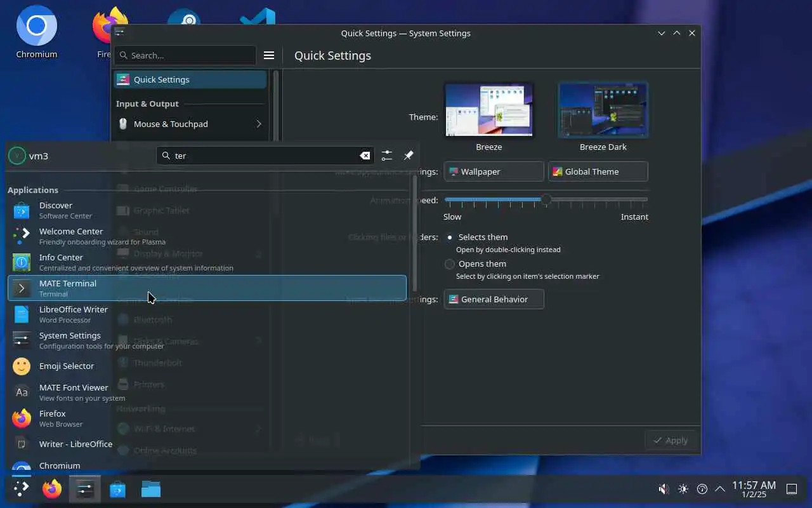The height and width of the screenshot is (508, 812).
Task: Open General Behavior settings button
Action: tap(494, 299)
